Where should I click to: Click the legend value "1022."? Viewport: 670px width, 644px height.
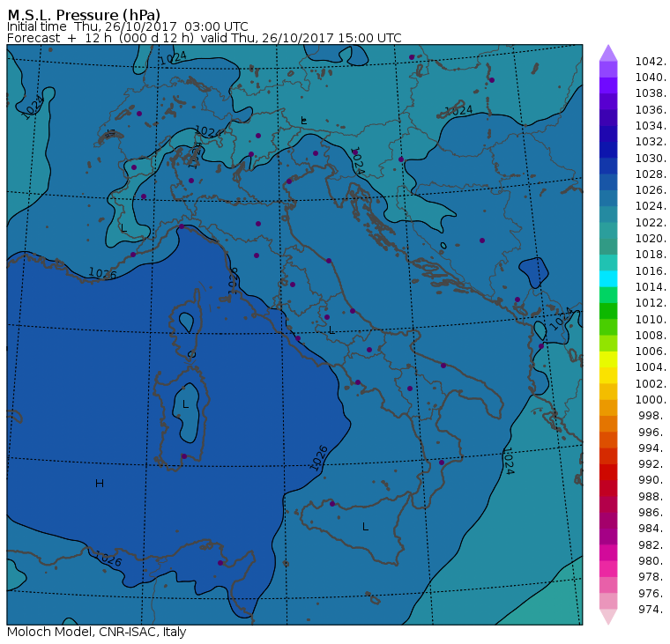(x=651, y=223)
